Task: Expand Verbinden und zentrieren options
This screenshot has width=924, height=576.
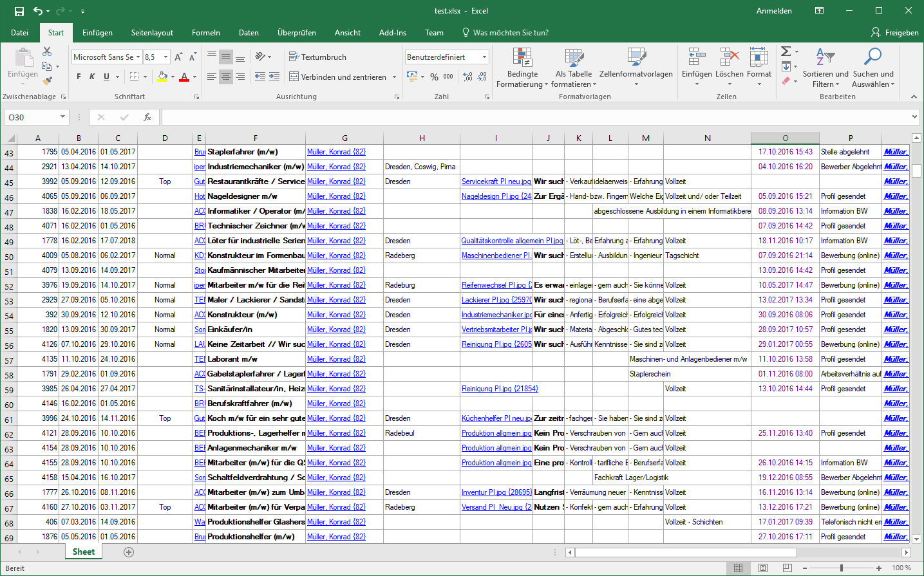Action: point(395,77)
